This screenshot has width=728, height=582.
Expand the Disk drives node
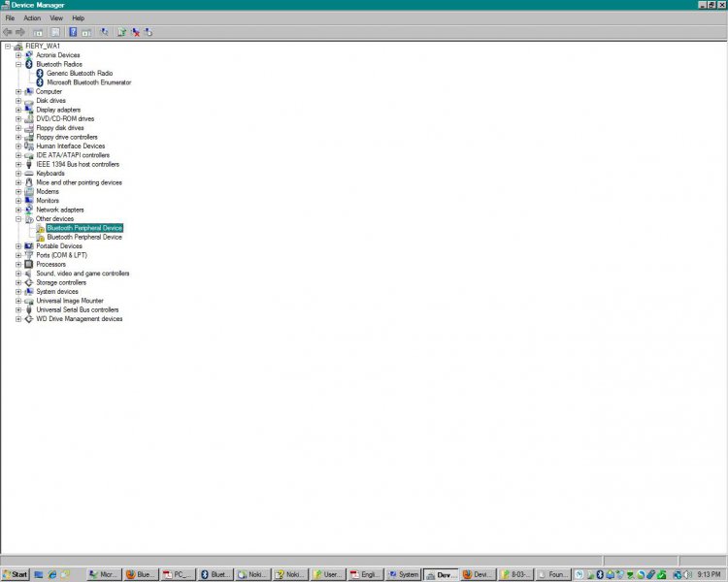18,101
